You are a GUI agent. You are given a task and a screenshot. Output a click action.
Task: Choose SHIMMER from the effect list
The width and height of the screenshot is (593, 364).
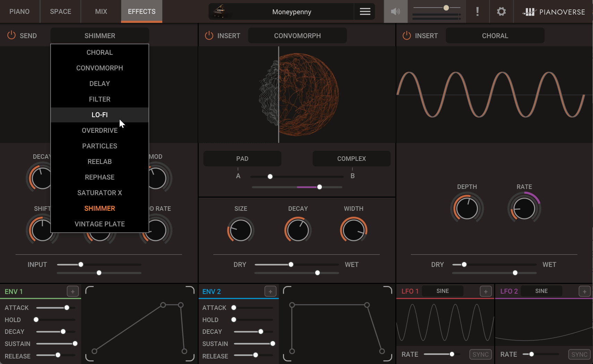100,208
